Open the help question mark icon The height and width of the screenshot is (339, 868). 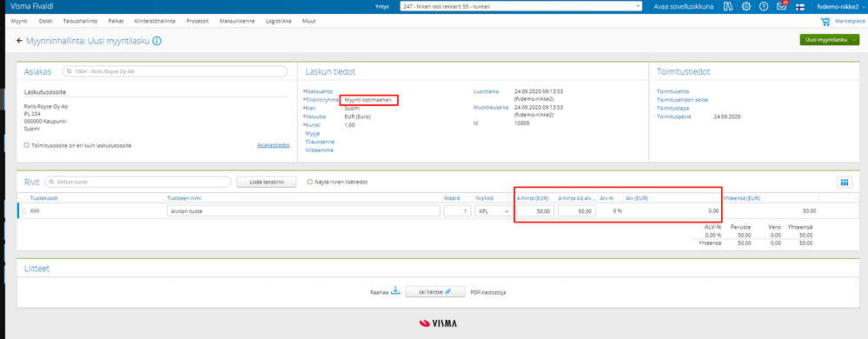tap(764, 7)
